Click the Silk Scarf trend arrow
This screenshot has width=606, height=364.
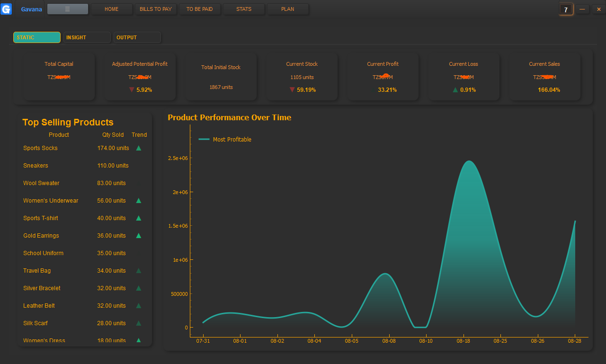(x=139, y=323)
